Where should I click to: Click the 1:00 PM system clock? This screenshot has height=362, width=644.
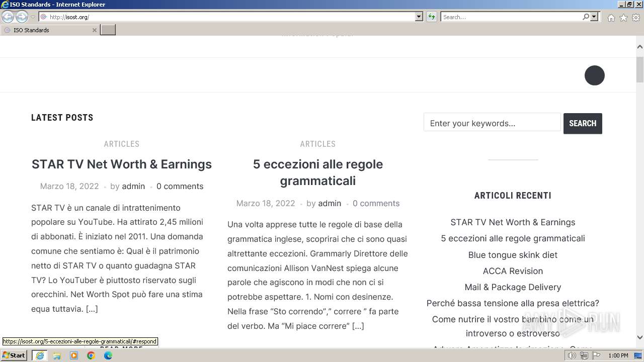click(x=618, y=355)
